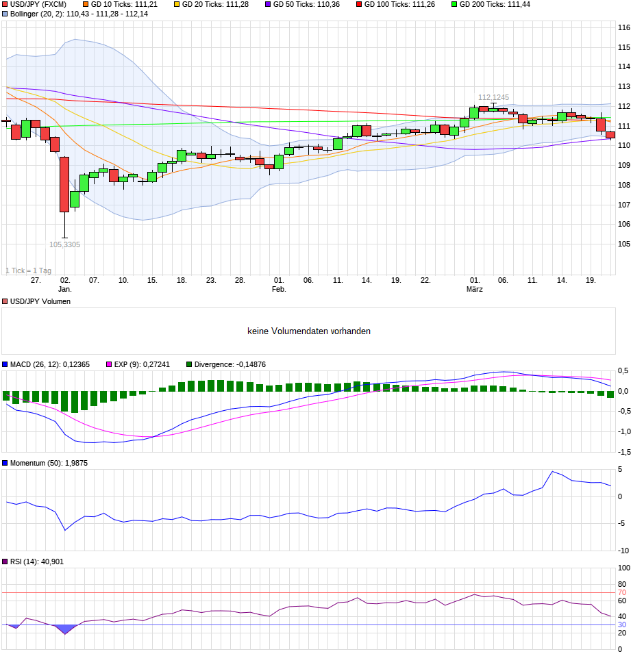The width and height of the screenshot is (644, 656).
Task: Click the red GD 100 Ticks swatch
Action: coord(359,5)
